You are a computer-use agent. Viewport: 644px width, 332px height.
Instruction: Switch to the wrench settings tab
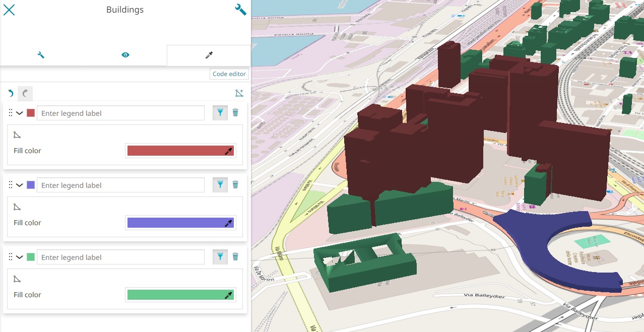(41, 55)
